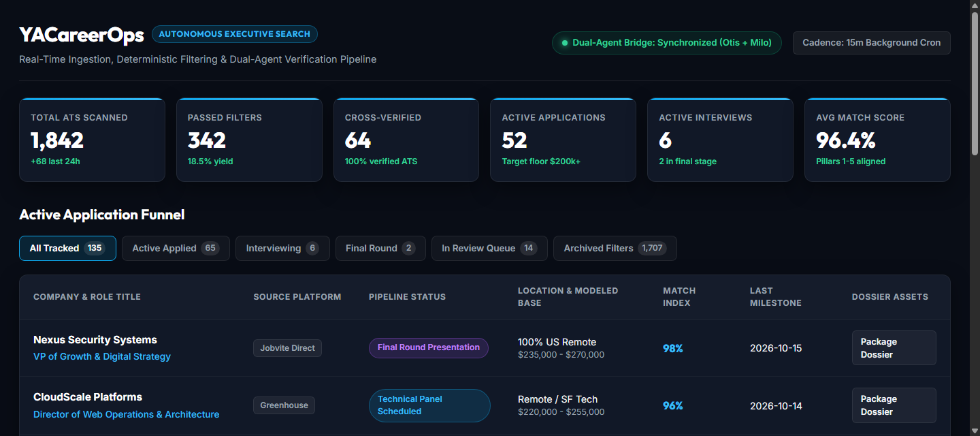Click the scrollbar's up arrow
Screen dimensions: 980x436
click(x=975, y=5)
